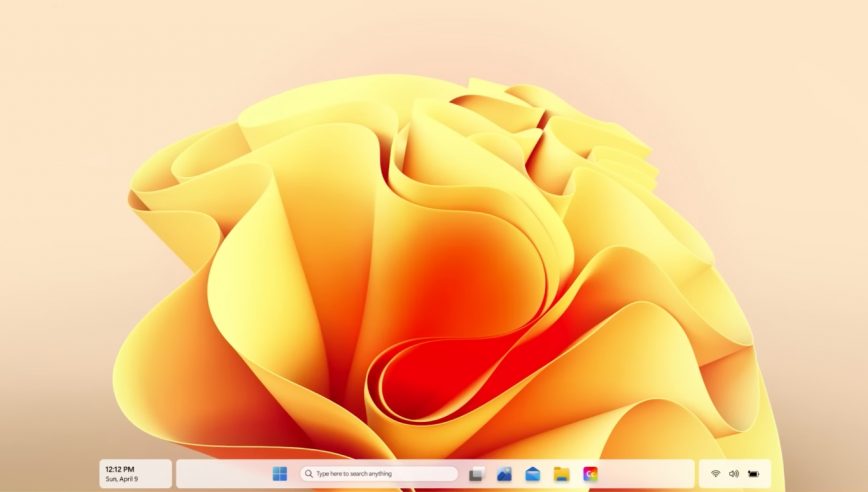Open File Explorer folder icon

(x=561, y=474)
